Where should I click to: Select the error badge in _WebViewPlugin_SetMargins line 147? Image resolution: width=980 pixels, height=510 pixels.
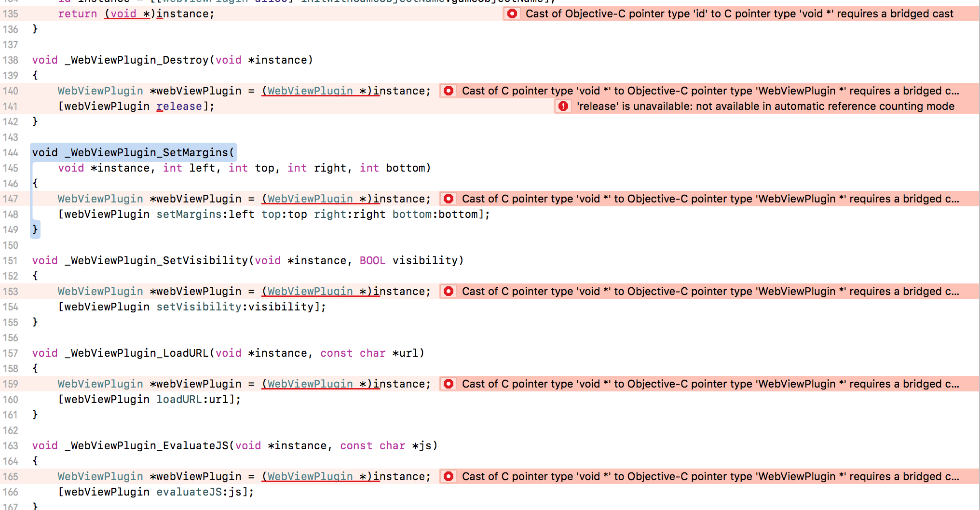[x=449, y=199]
